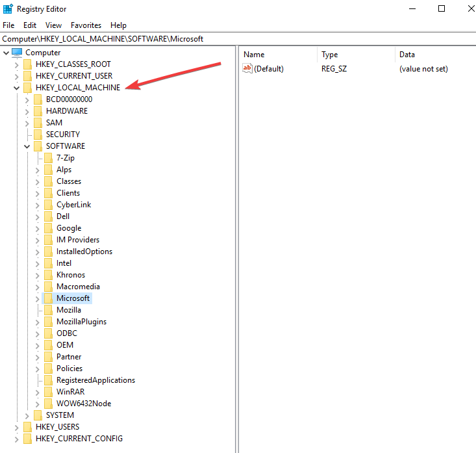
Task: Select the HKEY_CURRENT_CONFIG hive label
Action: click(x=79, y=439)
